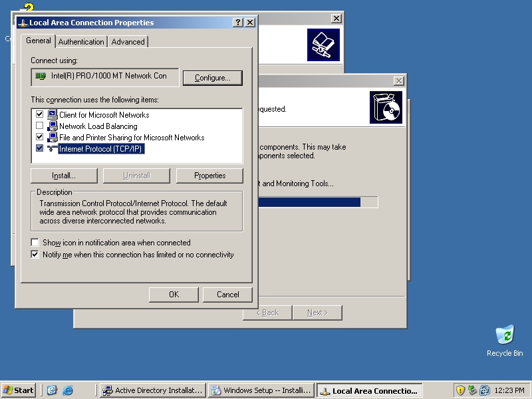This screenshot has height=399, width=532.
Task: Click the Client for Microsoft Networks icon
Action: click(53, 114)
